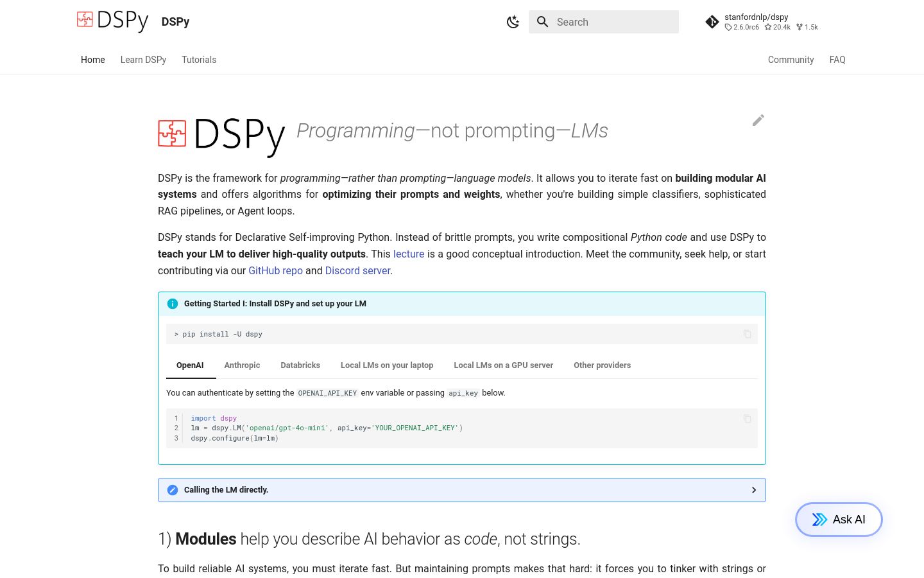Switch to the Other providers tab
The height and width of the screenshot is (578, 924).
[602, 365]
